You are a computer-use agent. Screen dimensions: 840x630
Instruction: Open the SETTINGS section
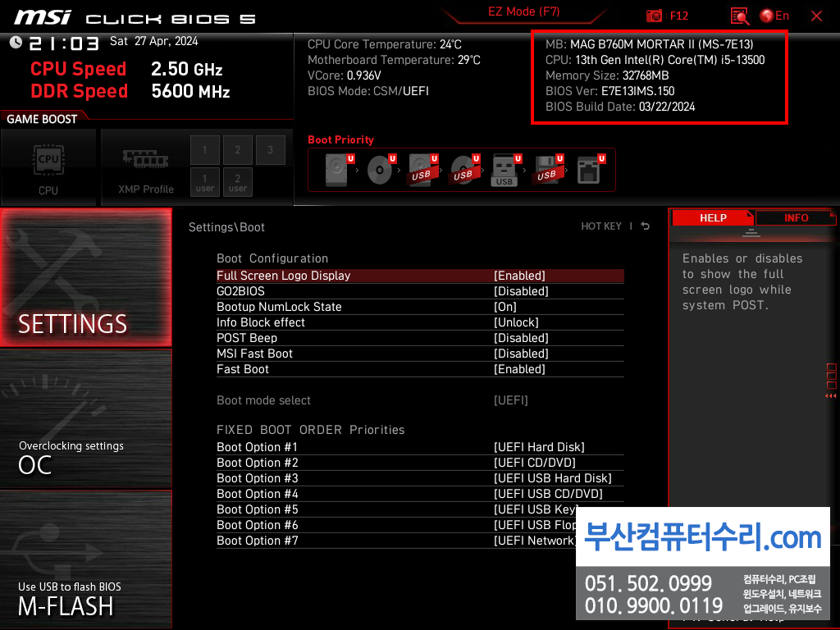[85, 277]
